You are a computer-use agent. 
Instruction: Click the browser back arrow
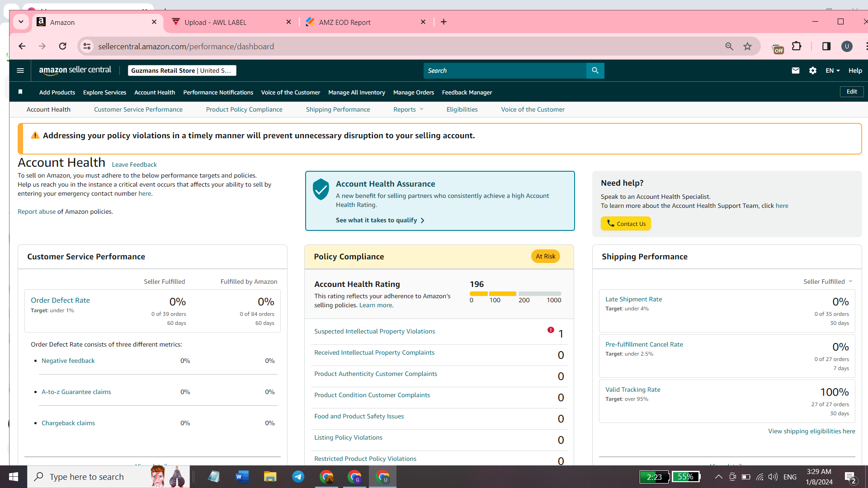[22, 46]
